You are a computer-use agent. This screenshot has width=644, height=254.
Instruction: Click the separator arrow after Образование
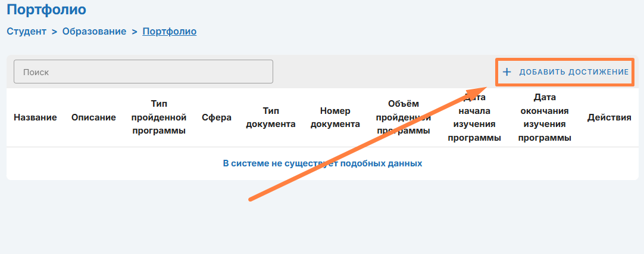click(x=135, y=32)
